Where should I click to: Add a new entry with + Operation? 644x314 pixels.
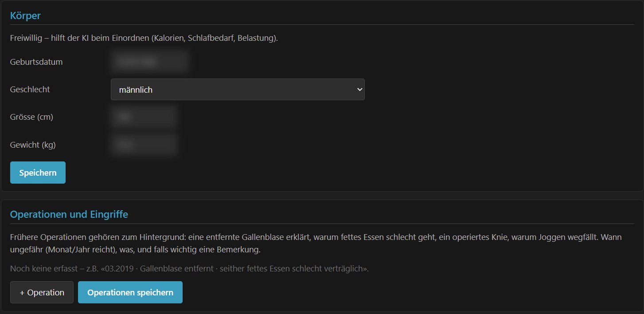coord(42,292)
